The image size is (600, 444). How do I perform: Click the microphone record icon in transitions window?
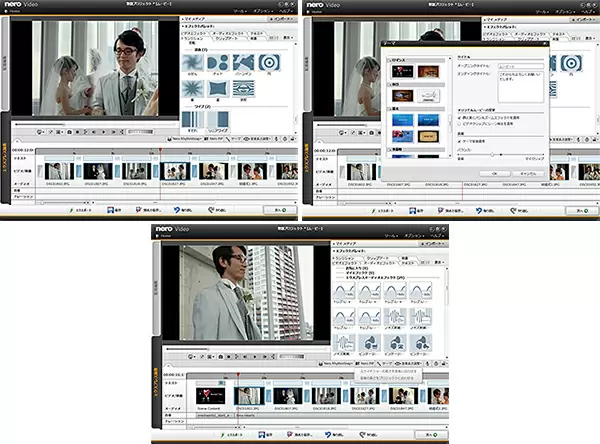pos(276,139)
